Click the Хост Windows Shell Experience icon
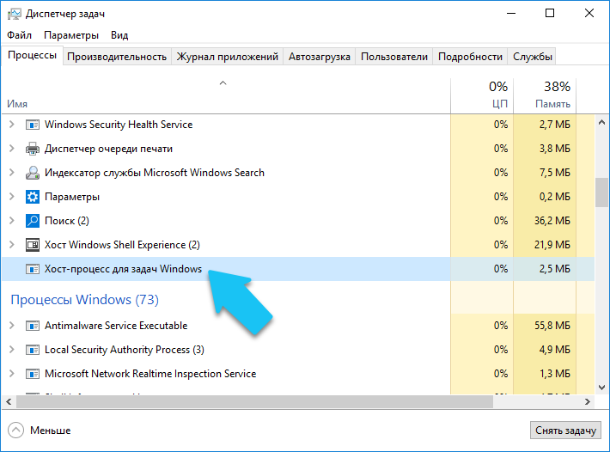Image resolution: width=610 pixels, height=452 pixels. point(33,245)
